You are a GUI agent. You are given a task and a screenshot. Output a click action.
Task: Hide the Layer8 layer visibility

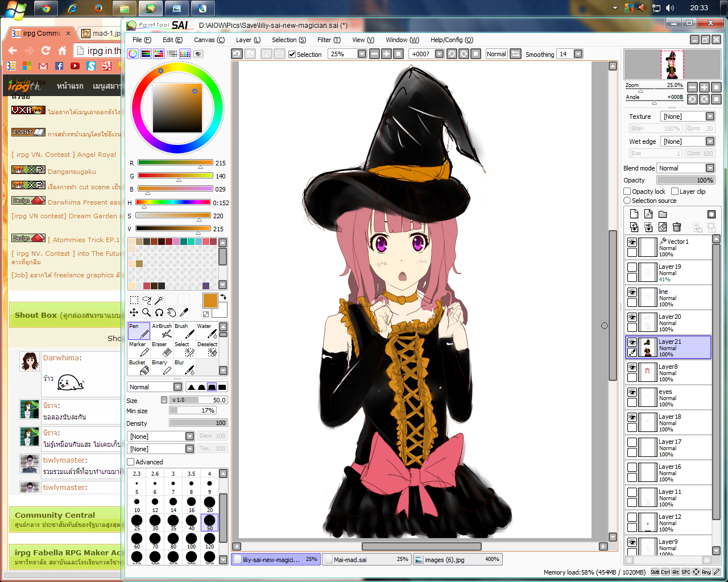(x=632, y=367)
